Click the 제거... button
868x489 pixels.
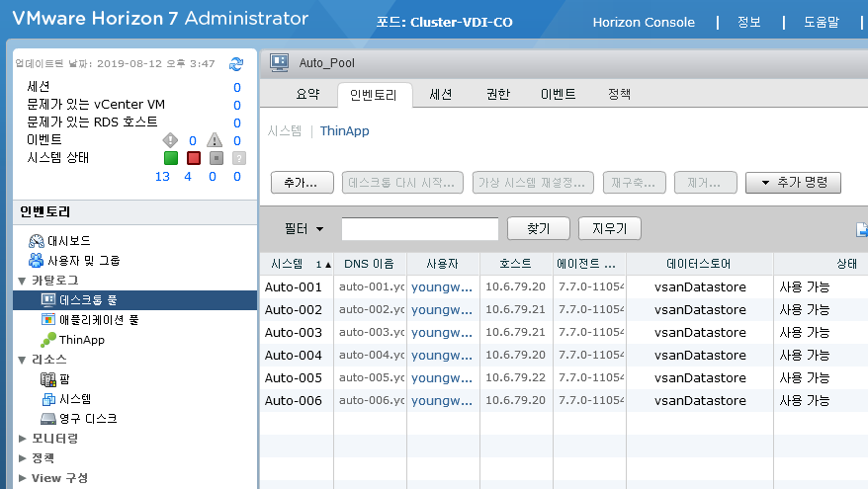click(x=705, y=183)
